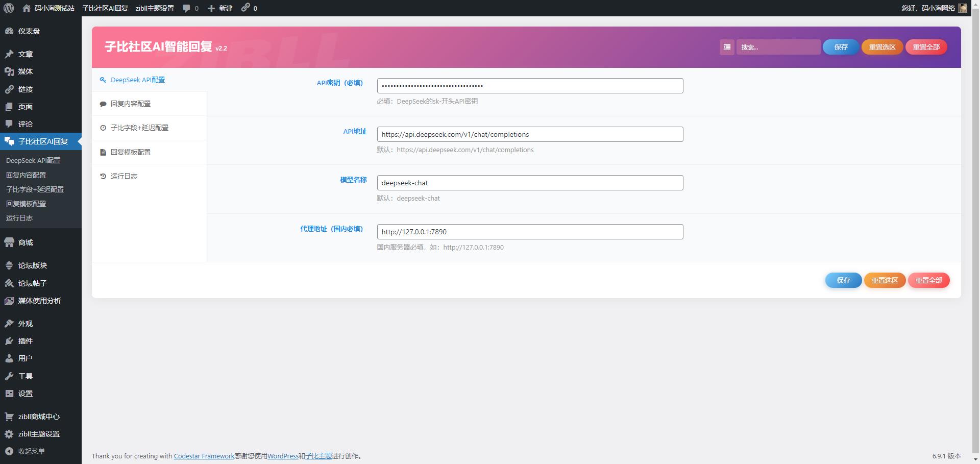Follow the Codestar Framework footer link
Image resolution: width=980 pixels, height=464 pixels.
[204, 456]
